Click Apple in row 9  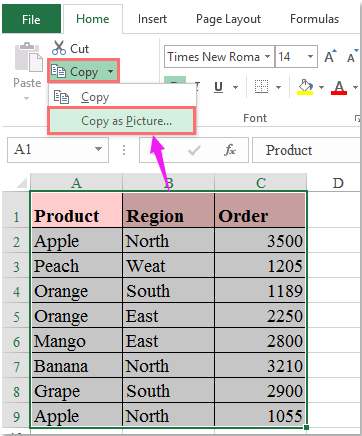(77, 415)
